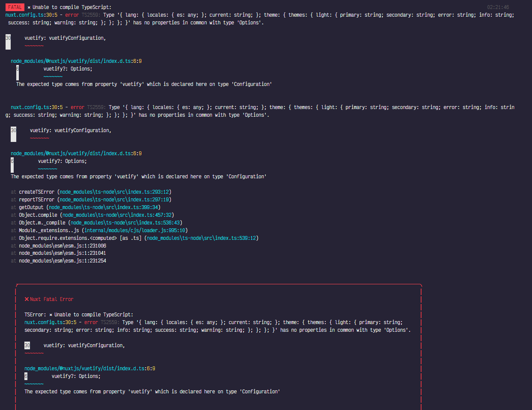Screen dimensions: 532x410
Task: Open ts-node index.ts:457:32 stack trace path
Action: (x=117, y=215)
